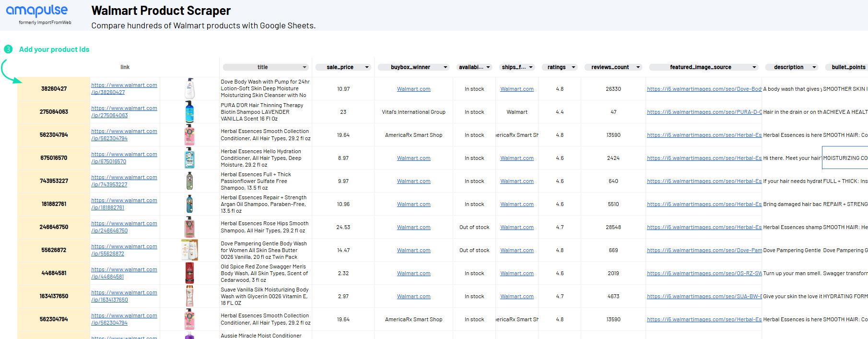This screenshot has width=868, height=339.
Task: Click the Dove Body Wash pump thumbnail
Action: [190, 89]
